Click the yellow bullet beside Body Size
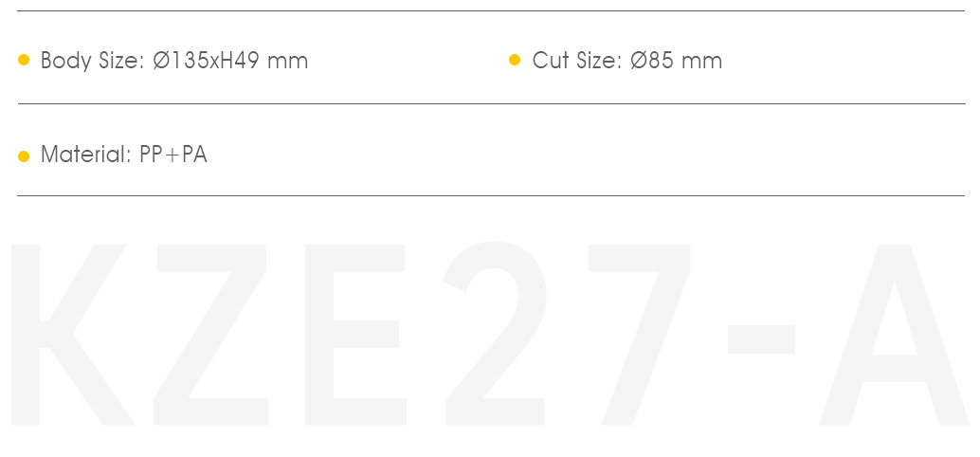 point(24,60)
